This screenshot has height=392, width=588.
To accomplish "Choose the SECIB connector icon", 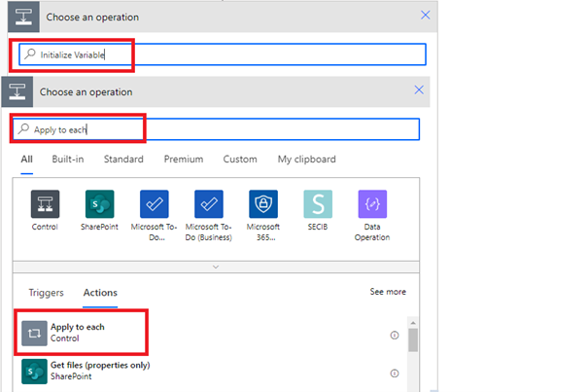I will (318, 204).
